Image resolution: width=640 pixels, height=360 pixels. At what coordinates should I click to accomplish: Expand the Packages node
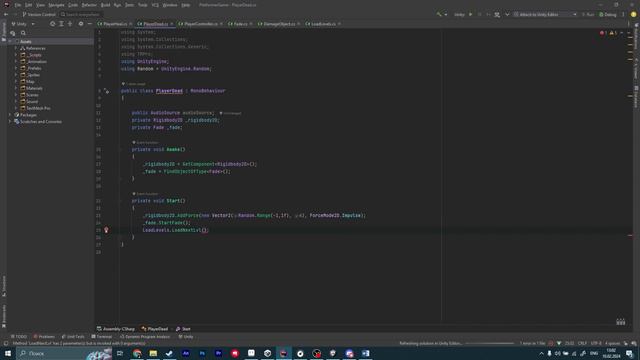pos(10,115)
